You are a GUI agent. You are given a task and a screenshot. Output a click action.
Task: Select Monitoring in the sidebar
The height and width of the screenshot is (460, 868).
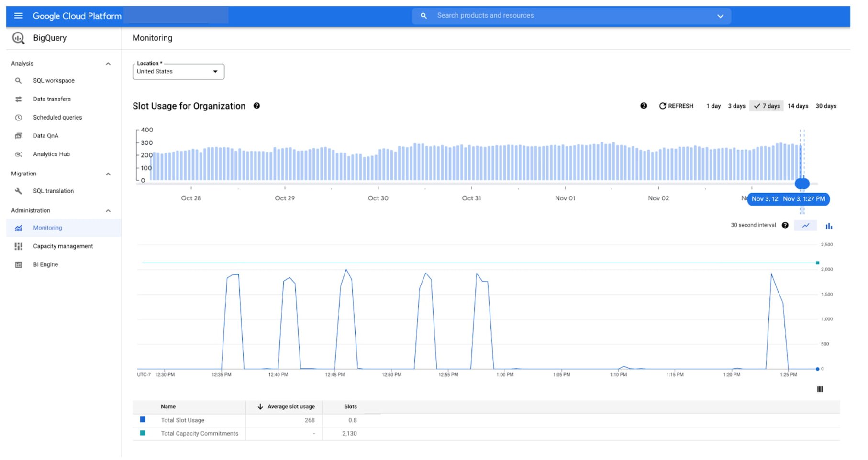click(x=64, y=228)
